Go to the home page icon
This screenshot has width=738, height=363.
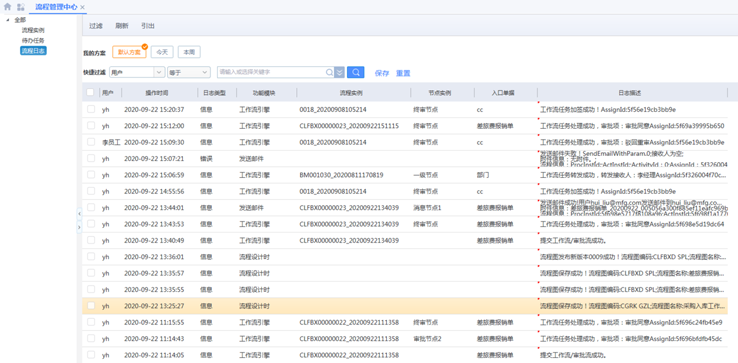click(8, 7)
